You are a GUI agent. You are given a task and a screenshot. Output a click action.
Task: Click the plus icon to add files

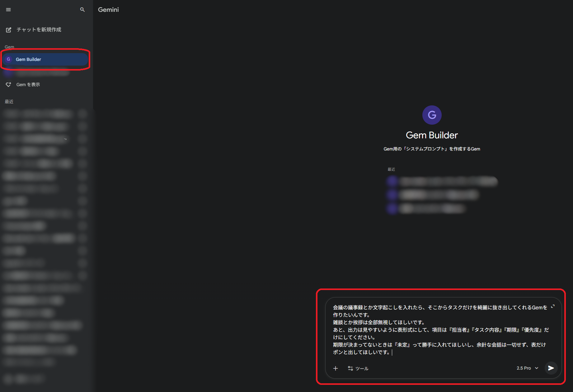coord(336,368)
